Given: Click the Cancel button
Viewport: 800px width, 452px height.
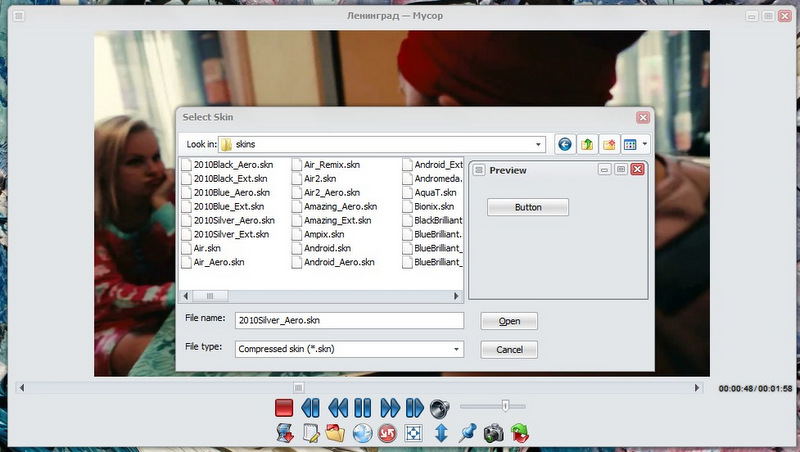Looking at the screenshot, I should click(x=509, y=349).
